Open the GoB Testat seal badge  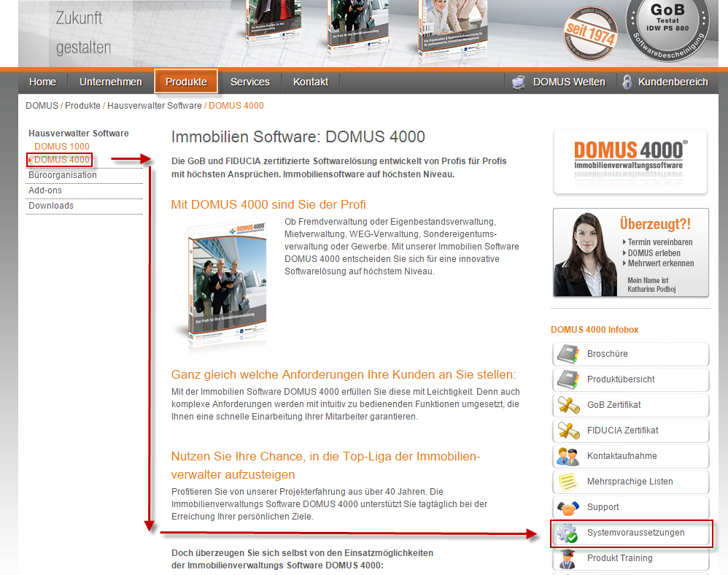(x=667, y=29)
